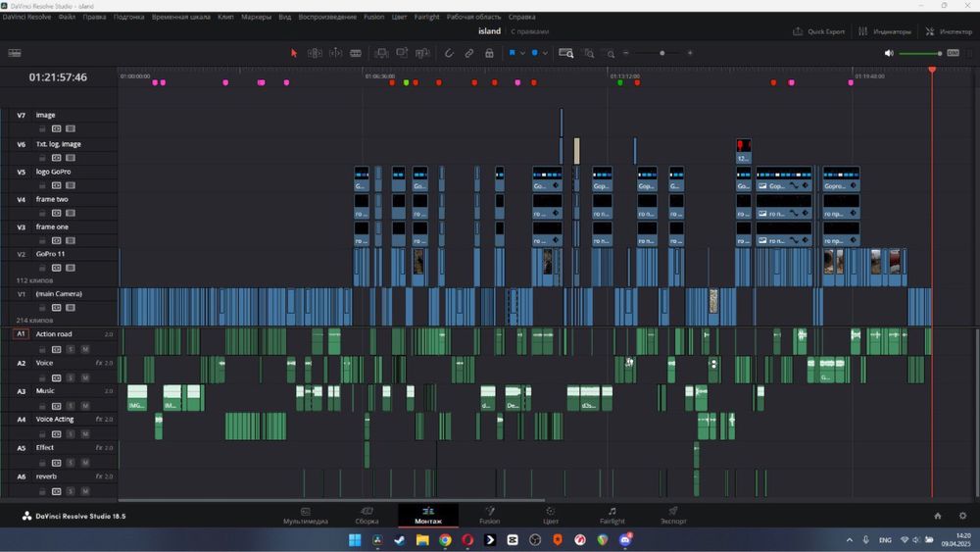Open Project Settings gear icon

pos(962,516)
